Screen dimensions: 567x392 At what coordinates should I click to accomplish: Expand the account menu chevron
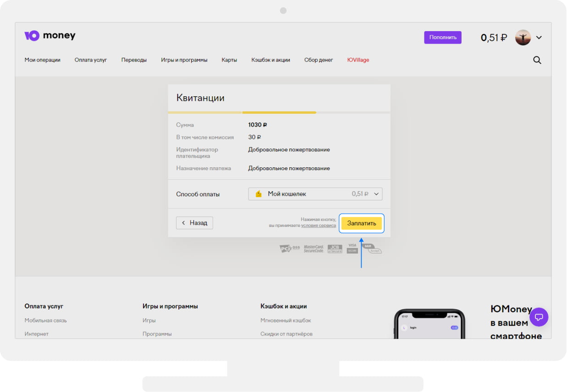(539, 38)
